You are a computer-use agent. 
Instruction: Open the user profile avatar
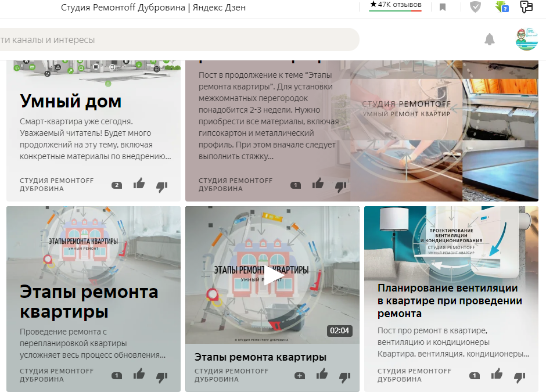pyautogui.click(x=527, y=39)
